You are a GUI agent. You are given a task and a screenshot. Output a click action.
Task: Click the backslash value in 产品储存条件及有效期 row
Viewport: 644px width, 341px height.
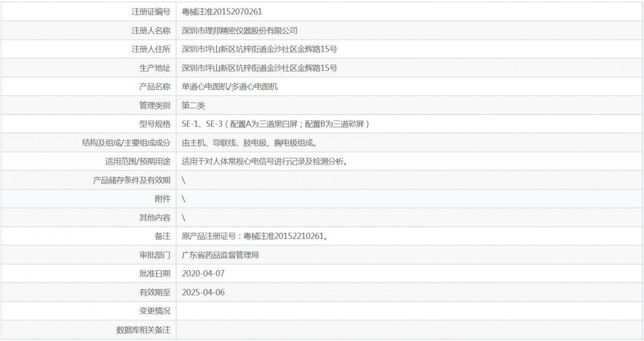pyautogui.click(x=184, y=180)
